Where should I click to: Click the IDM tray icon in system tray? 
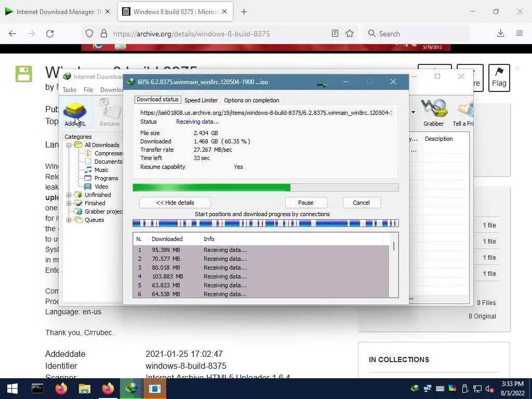415,389
